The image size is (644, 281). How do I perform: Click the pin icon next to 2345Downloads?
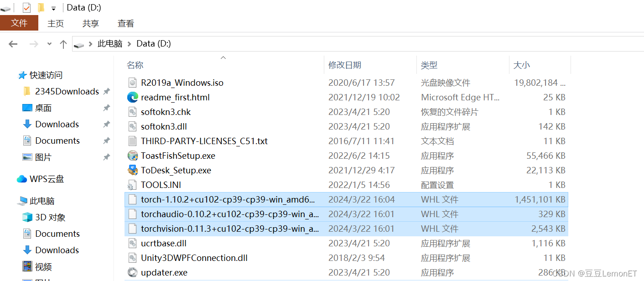[x=106, y=92]
